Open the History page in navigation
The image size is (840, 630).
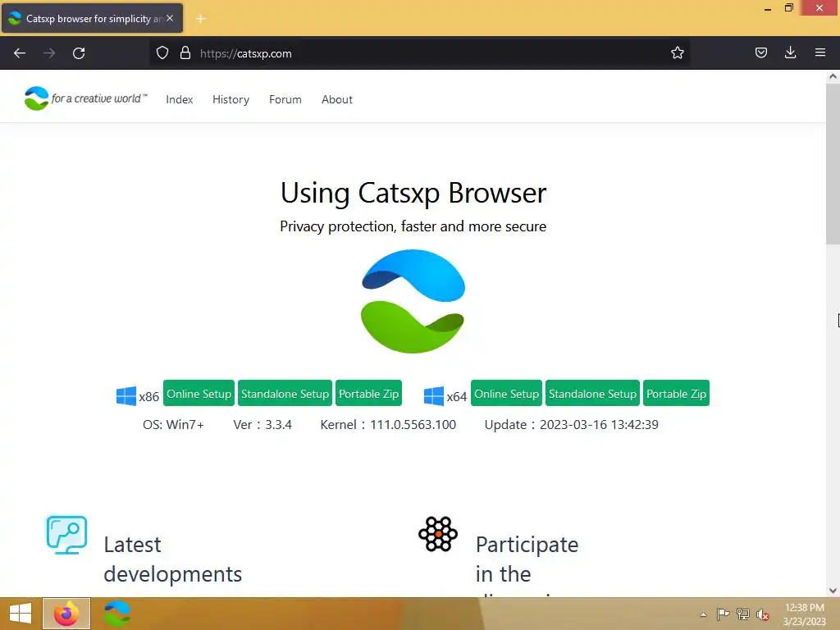click(231, 99)
